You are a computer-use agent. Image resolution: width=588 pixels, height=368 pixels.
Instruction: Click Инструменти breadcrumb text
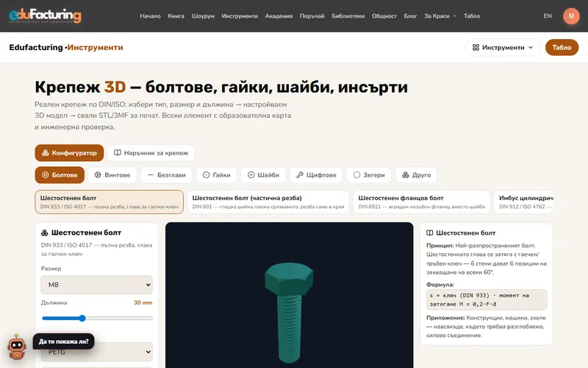tap(95, 47)
